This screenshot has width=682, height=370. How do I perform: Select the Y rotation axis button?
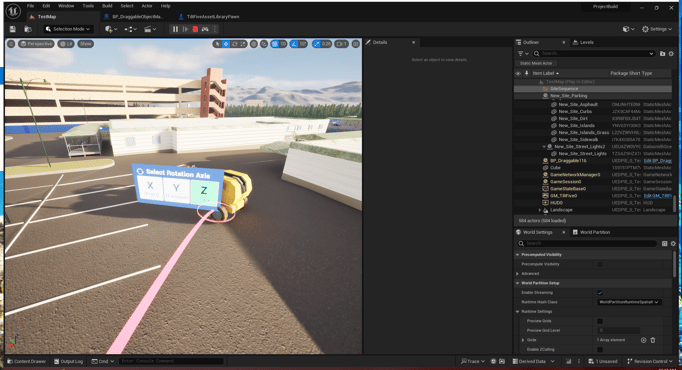[176, 189]
